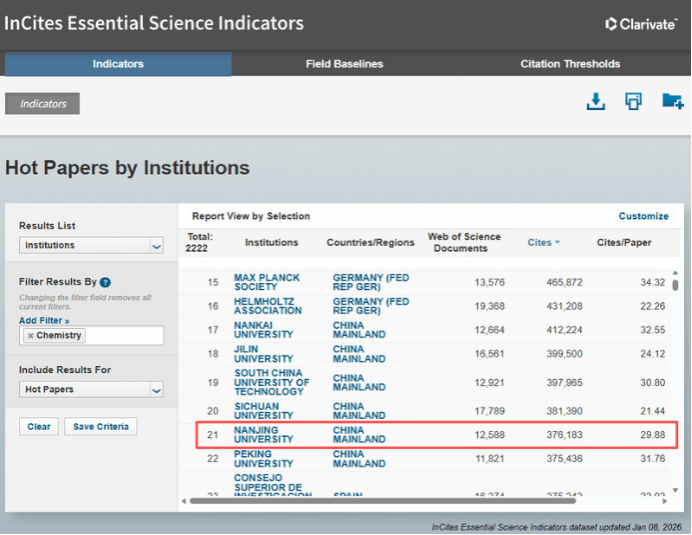Click the Clarivate logo
Screen dimensions: 692x535
pos(641,24)
